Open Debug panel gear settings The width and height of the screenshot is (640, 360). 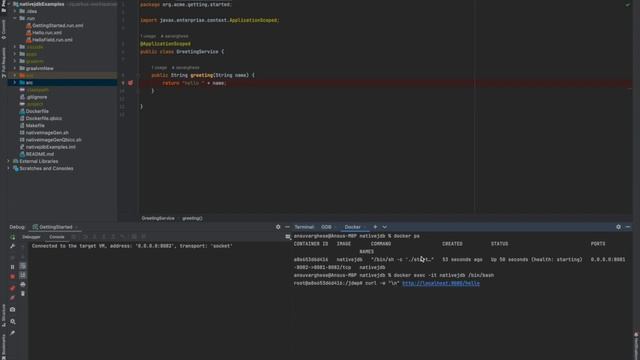[x=278, y=227]
